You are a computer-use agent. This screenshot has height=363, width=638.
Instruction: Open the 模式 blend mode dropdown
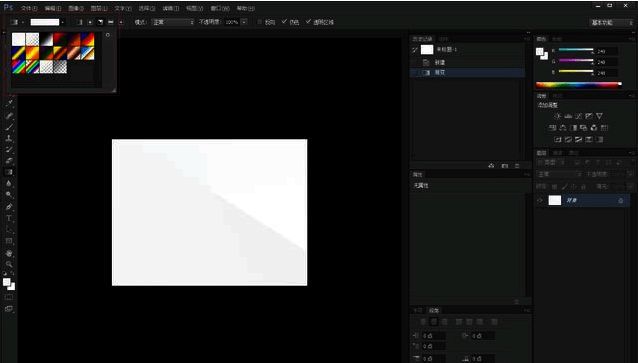173,22
